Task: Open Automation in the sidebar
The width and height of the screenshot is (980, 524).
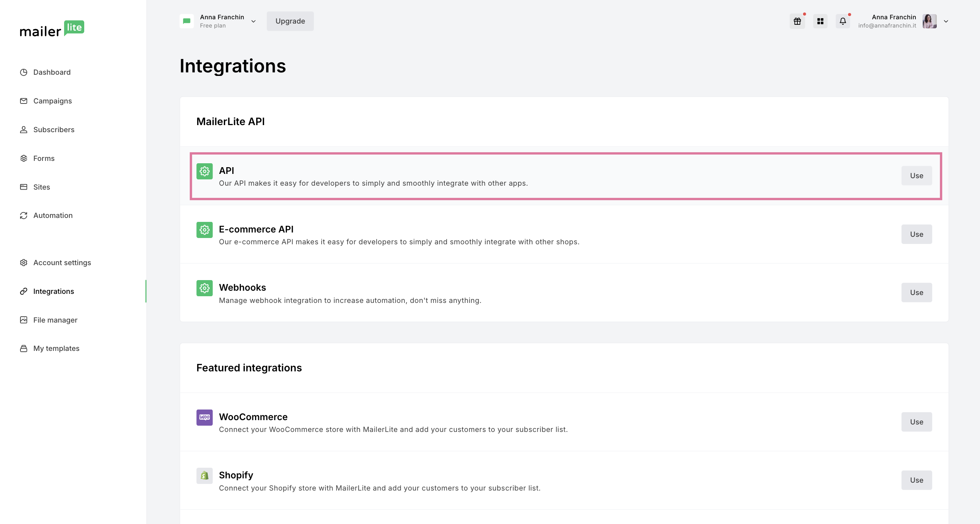Action: pos(53,216)
